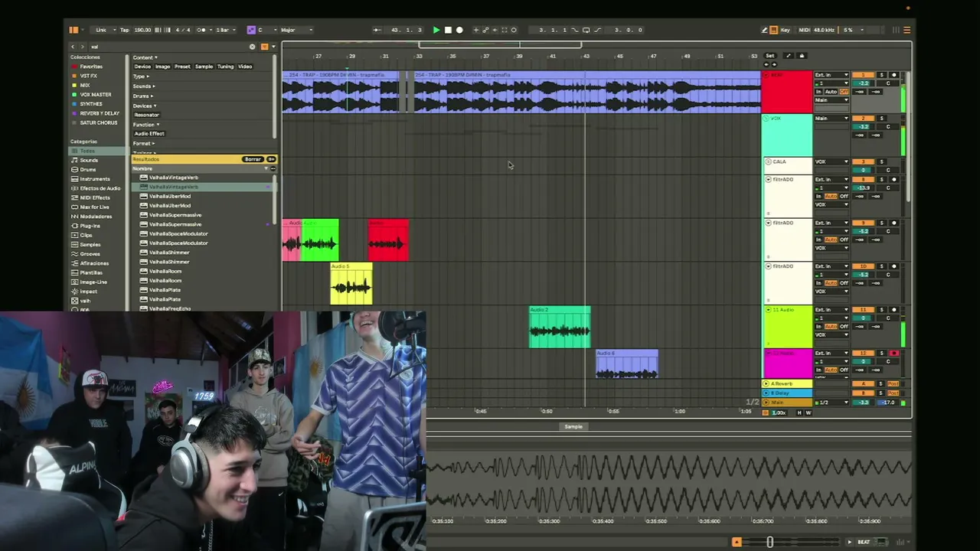Click the Tap tempo button
The width and height of the screenshot is (980, 551).
124,30
